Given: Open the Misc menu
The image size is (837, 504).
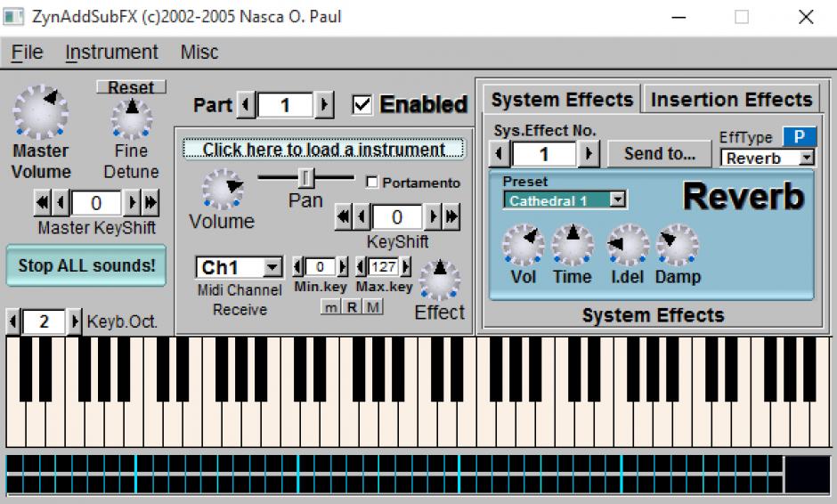Looking at the screenshot, I should [199, 53].
